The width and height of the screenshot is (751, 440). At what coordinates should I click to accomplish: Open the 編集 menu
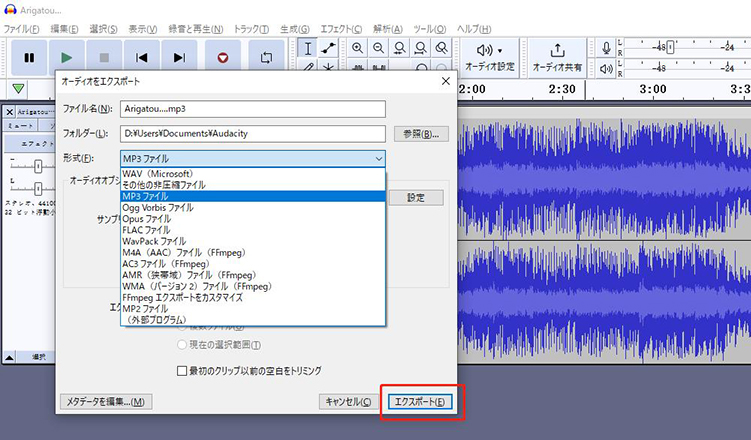(64, 29)
